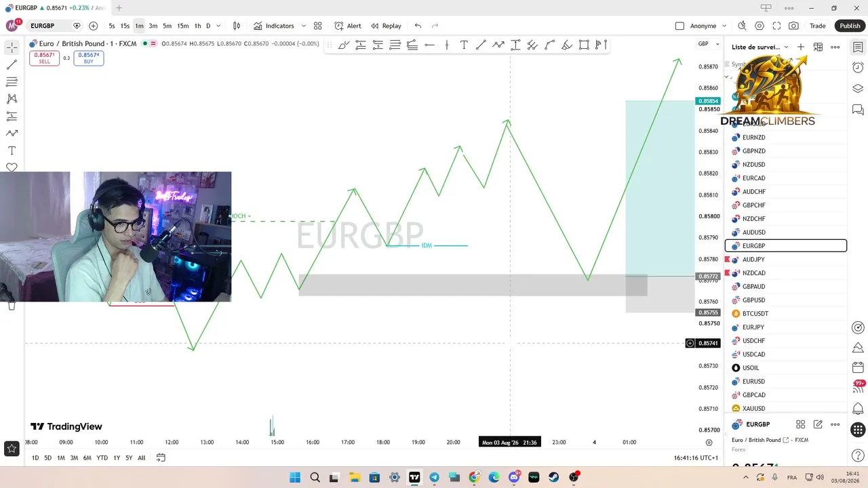868x488 pixels.
Task: Open the go to date calendar icon
Action: [161, 457]
